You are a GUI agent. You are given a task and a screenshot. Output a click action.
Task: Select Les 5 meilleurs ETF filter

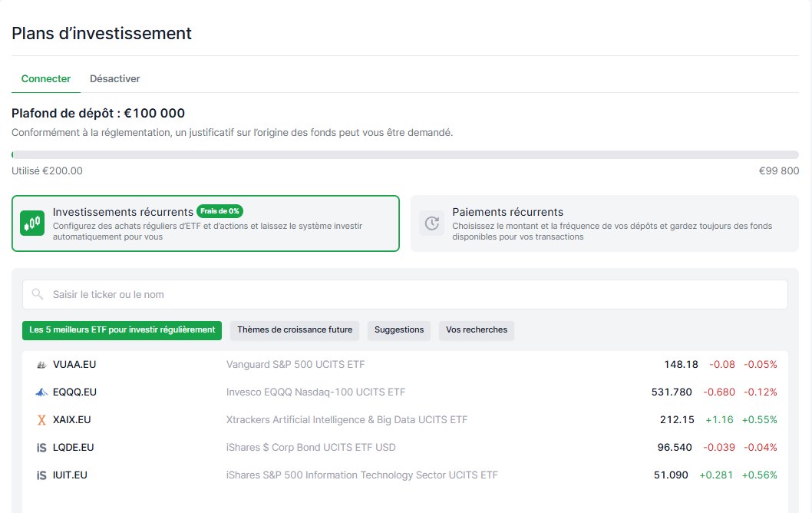pyautogui.click(x=122, y=330)
